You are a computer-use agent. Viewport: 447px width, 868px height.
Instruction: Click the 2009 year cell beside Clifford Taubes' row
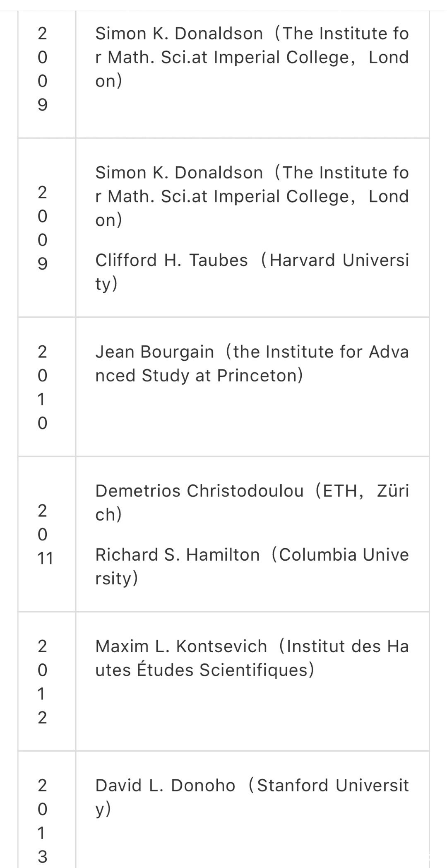43,228
